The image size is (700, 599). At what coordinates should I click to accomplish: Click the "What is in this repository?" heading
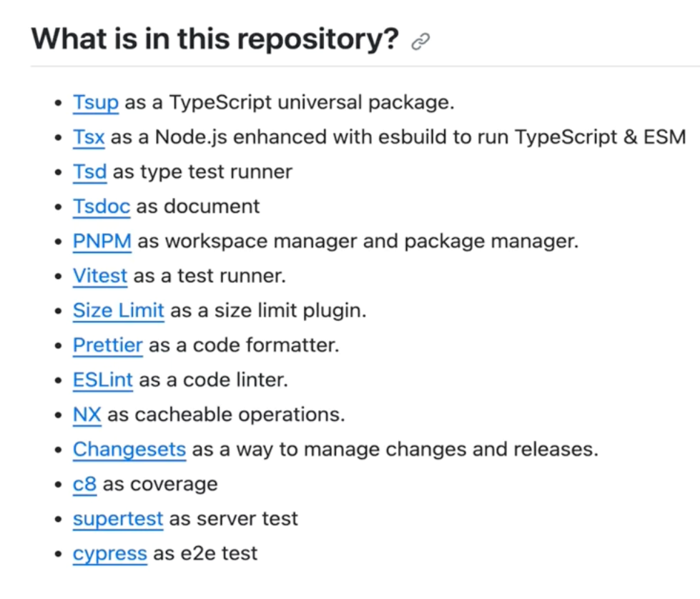tap(215, 39)
